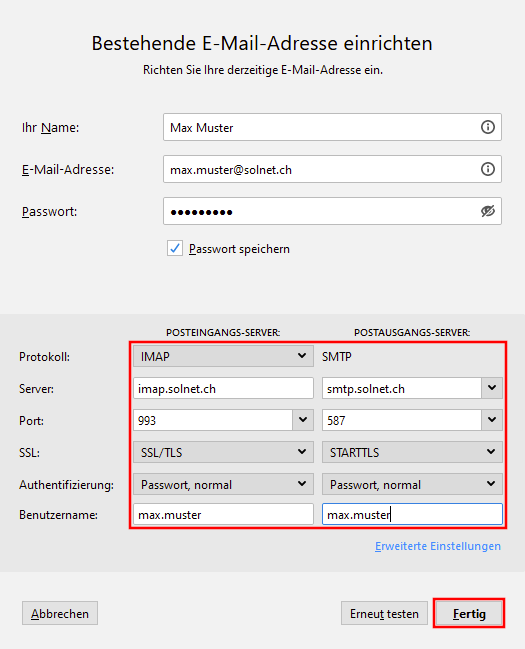Click the info icon in the name field
This screenshot has height=649, width=525.
(488, 127)
